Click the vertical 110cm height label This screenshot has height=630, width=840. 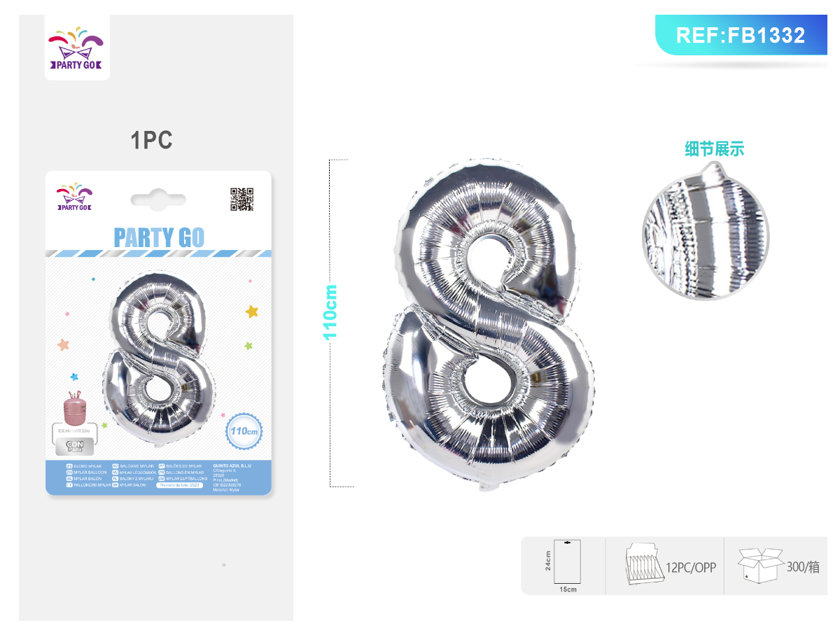pos(330,312)
